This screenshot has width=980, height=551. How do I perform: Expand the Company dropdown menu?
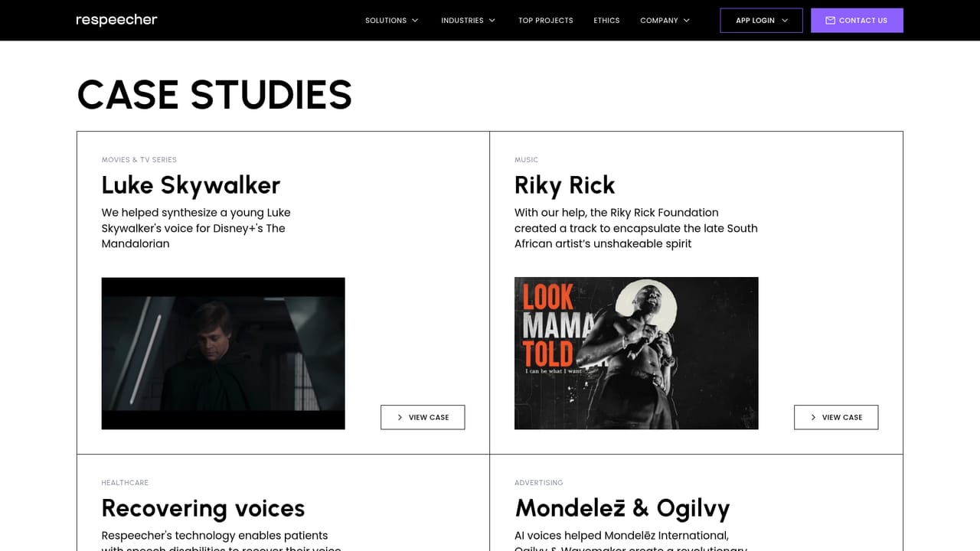pyautogui.click(x=665, y=21)
